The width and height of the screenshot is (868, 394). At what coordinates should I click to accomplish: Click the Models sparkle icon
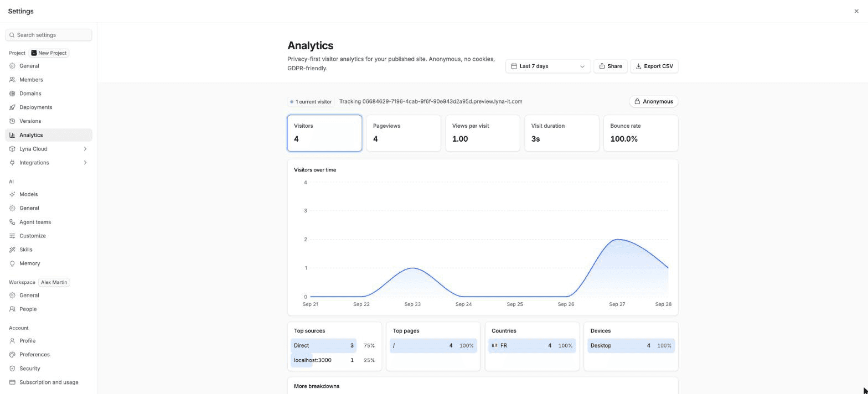[12, 194]
